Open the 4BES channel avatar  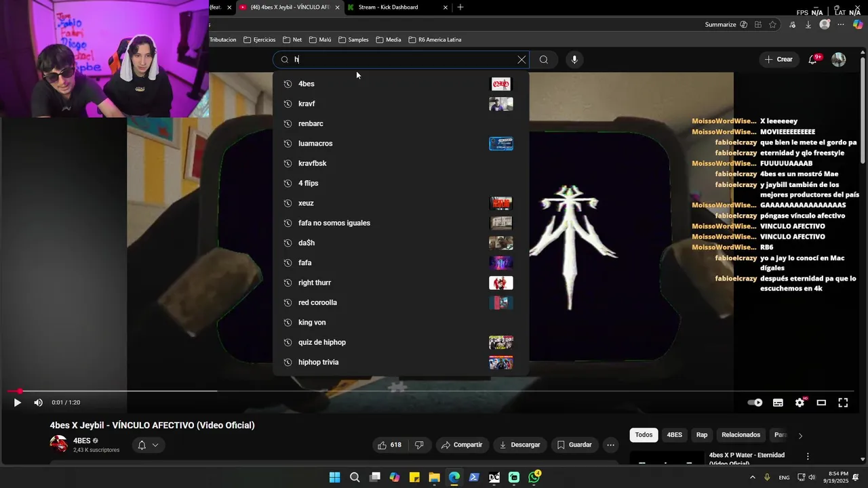[x=59, y=445]
